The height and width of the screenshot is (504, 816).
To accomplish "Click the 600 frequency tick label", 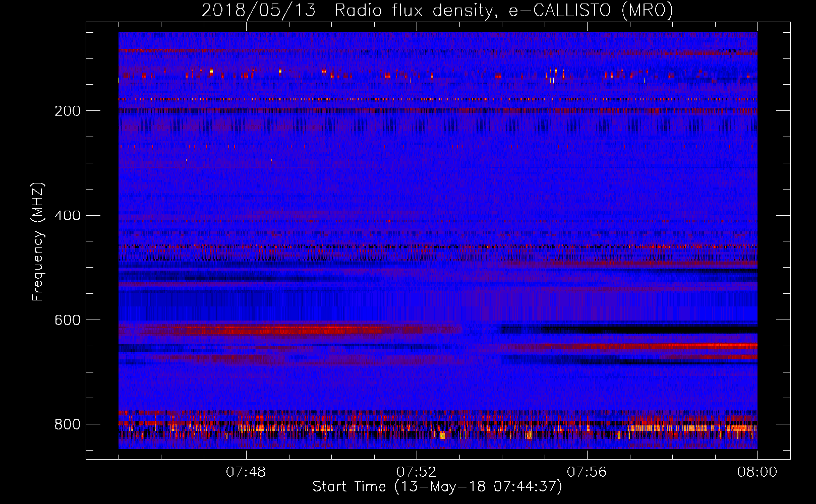I will (x=68, y=320).
